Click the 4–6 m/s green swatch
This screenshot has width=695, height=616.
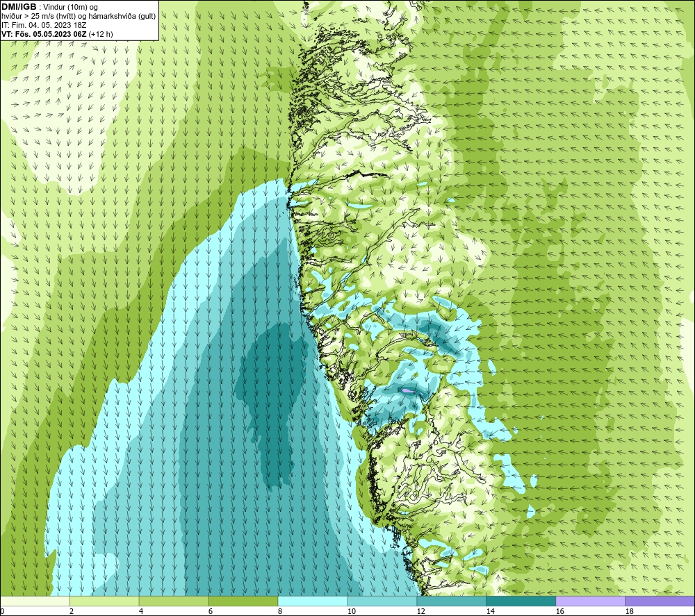[174, 601]
